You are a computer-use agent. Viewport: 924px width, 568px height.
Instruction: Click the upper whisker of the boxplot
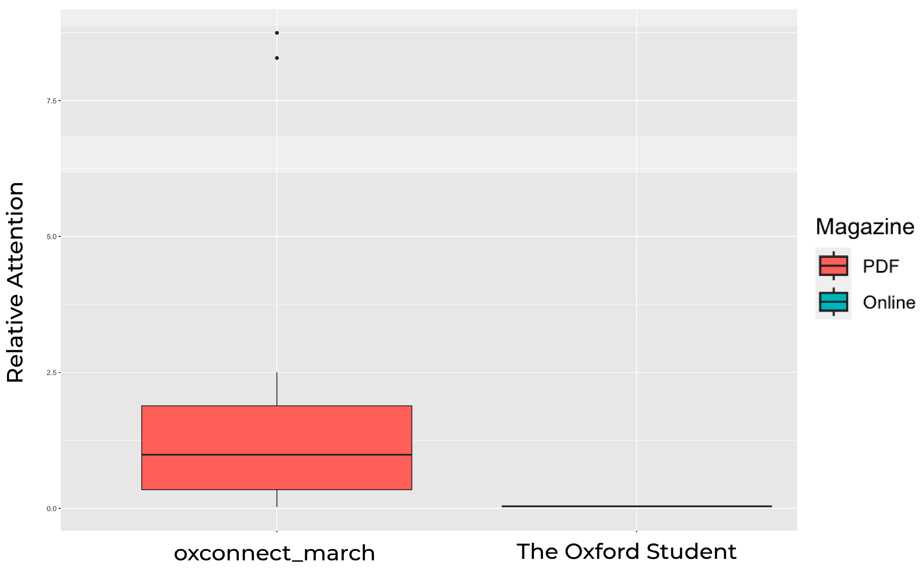click(277, 388)
